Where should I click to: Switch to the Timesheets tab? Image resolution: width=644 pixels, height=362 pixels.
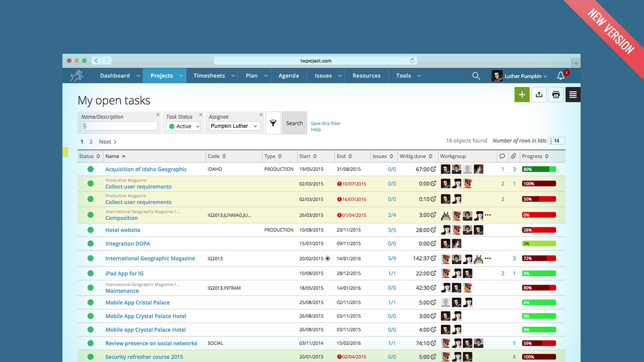(x=209, y=75)
